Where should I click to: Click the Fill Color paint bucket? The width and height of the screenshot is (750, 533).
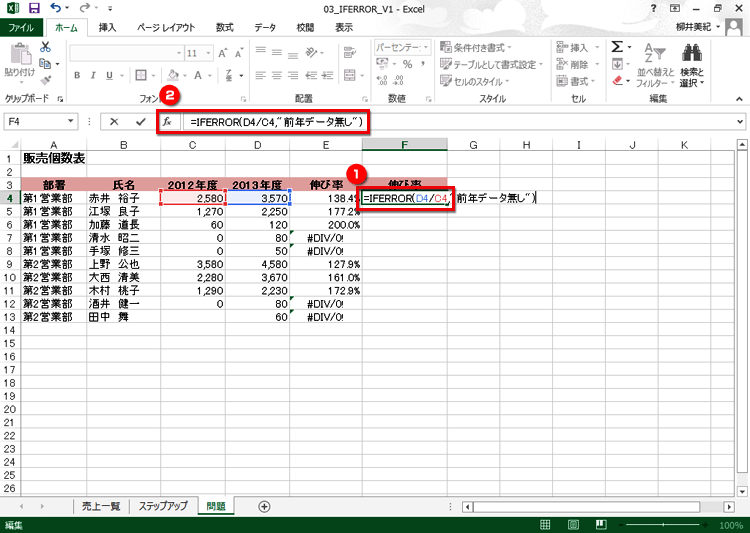pos(173,75)
